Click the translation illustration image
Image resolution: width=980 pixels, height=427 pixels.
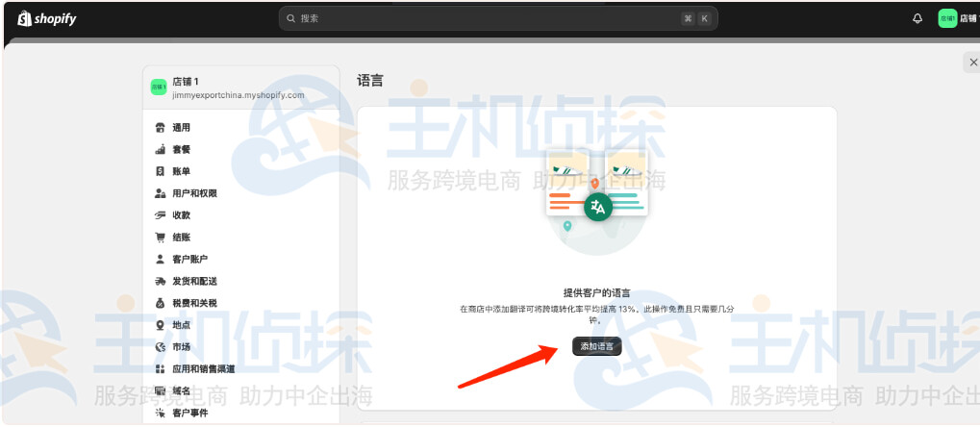(x=597, y=200)
